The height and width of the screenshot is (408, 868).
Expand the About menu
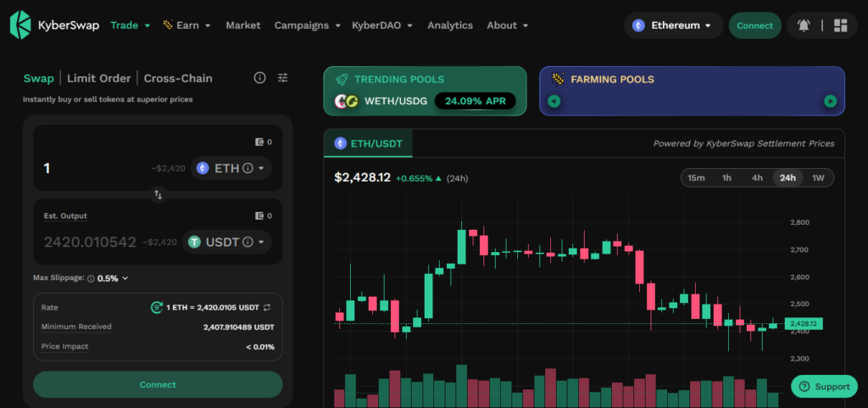(x=508, y=25)
